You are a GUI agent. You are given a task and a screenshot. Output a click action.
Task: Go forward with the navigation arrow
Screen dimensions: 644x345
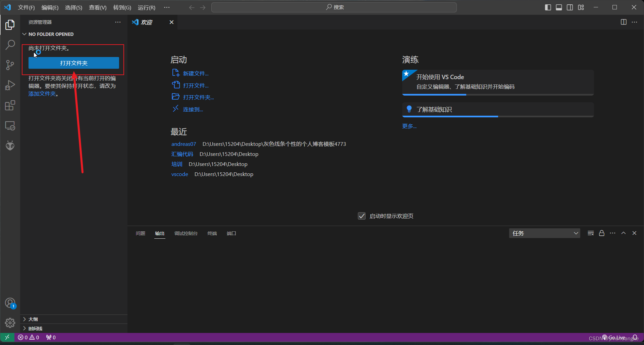point(203,7)
